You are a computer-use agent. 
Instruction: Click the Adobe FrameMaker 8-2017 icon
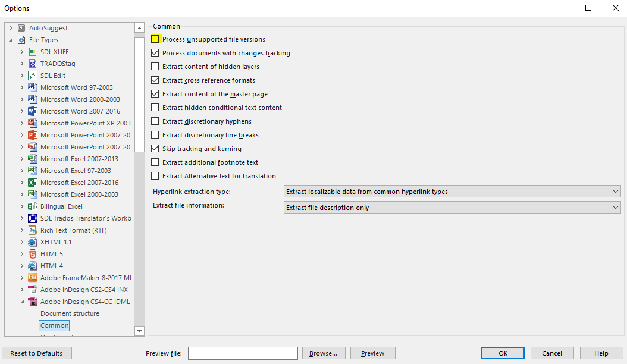coord(33,278)
